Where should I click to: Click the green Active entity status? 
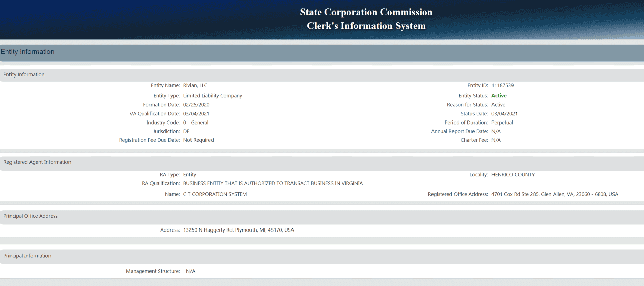click(x=499, y=96)
